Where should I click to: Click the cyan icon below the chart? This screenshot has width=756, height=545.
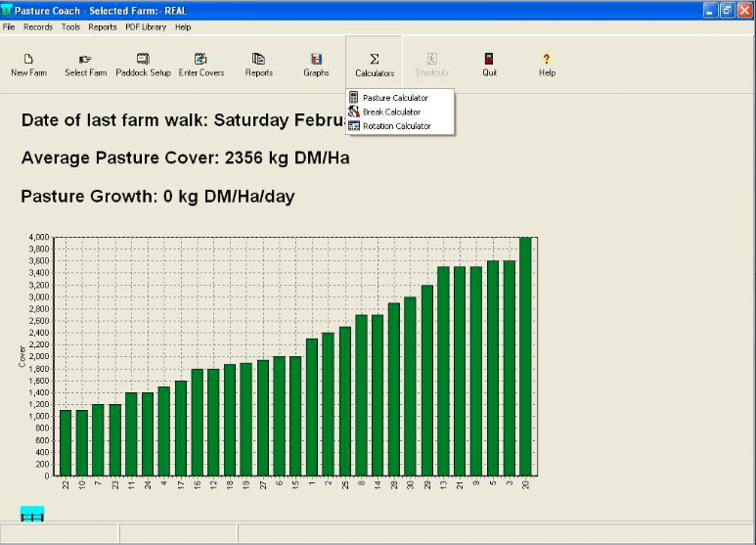32,514
